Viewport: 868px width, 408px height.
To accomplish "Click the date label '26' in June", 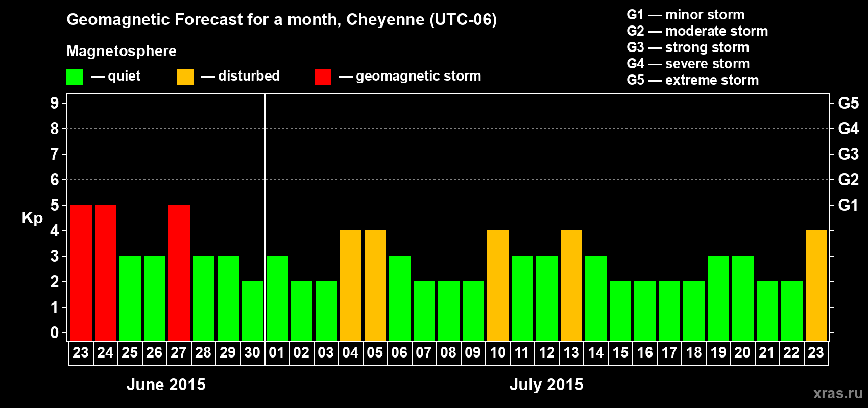I will pos(154,353).
